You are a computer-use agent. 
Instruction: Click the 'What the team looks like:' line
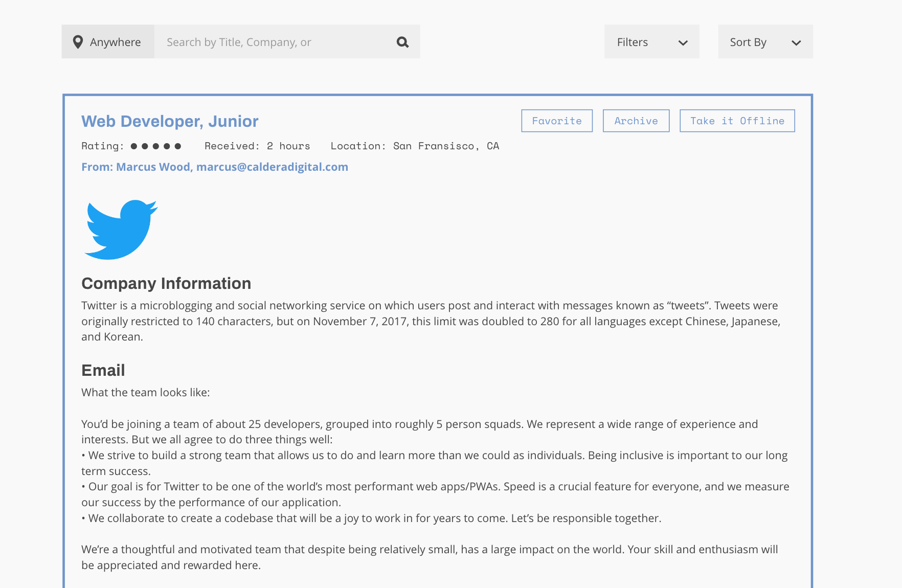pos(146,392)
